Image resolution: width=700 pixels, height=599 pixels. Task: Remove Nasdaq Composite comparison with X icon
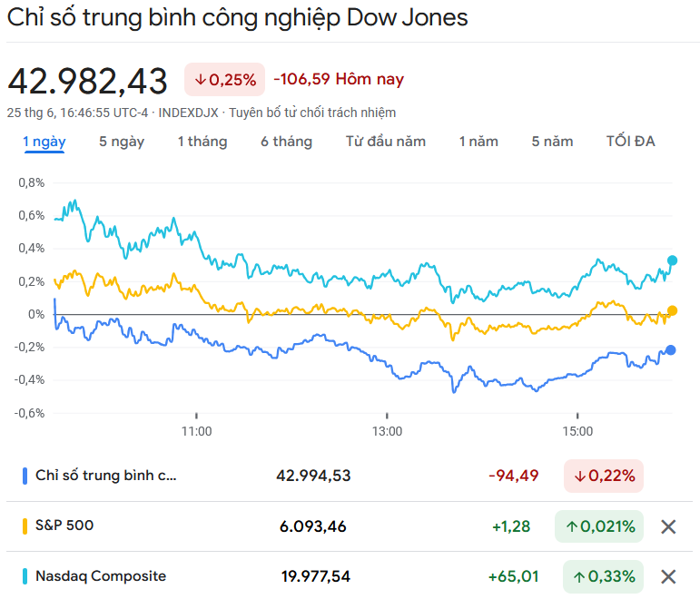668,576
